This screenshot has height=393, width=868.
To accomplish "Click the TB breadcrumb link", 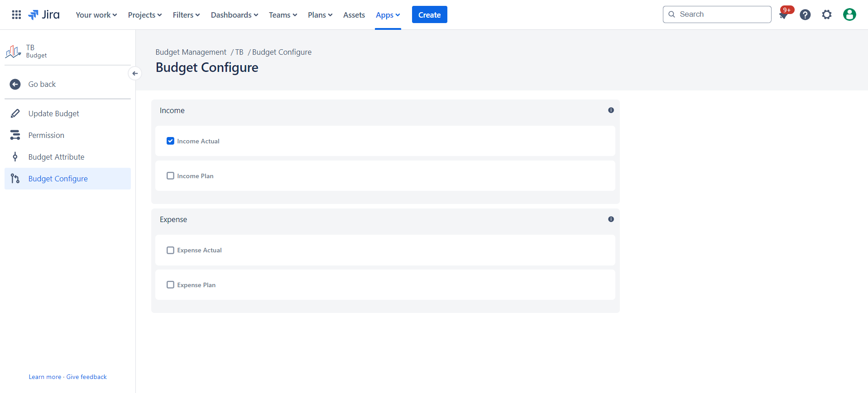I will (239, 52).
